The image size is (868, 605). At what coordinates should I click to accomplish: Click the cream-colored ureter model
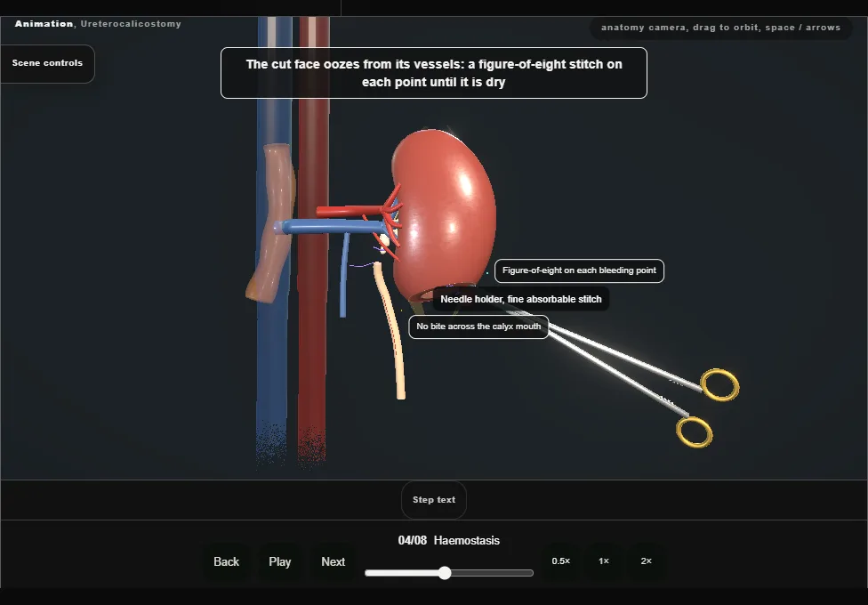point(392,333)
